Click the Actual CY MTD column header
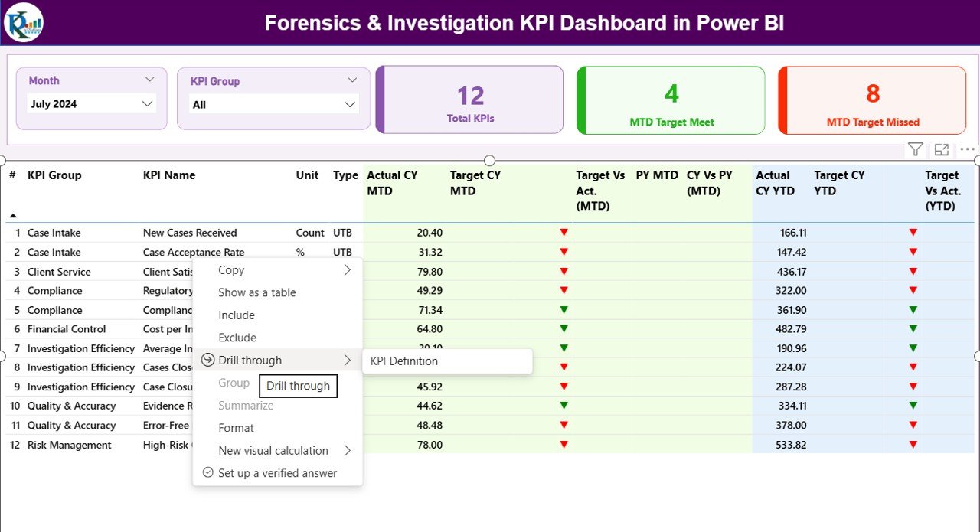980x532 pixels. click(392, 183)
